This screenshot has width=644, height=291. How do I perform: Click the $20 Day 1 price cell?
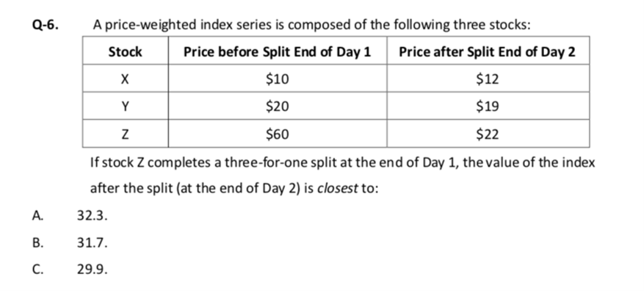pos(278,106)
